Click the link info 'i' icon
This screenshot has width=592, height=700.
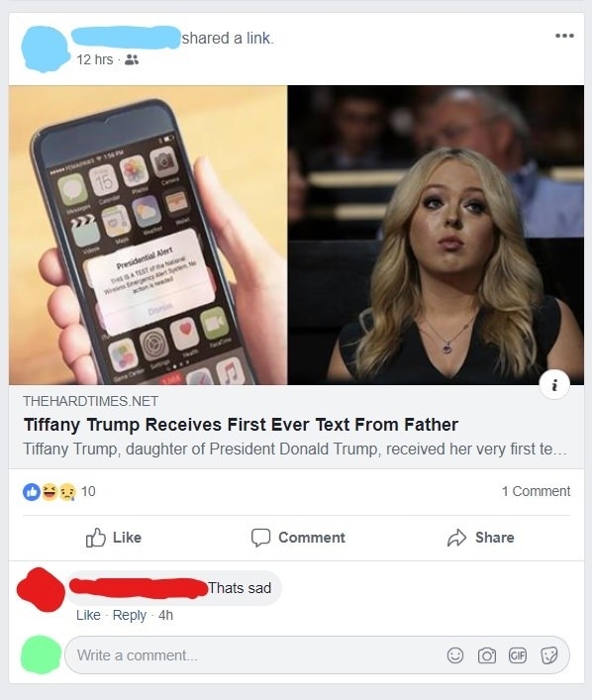(554, 384)
